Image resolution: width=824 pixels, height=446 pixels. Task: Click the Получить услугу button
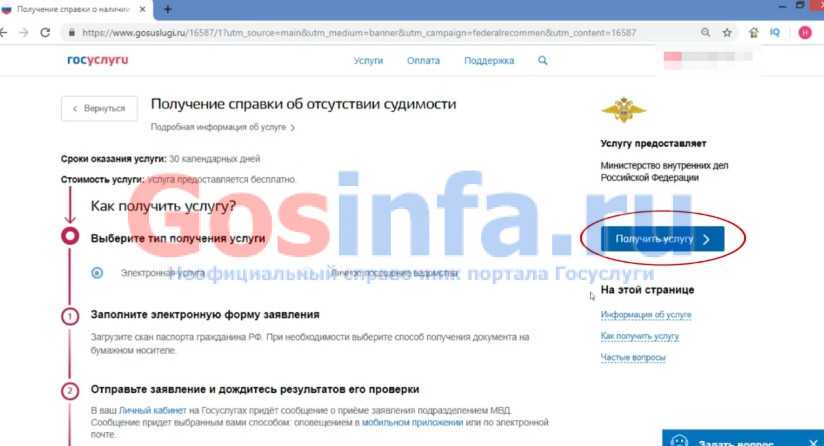tap(662, 239)
